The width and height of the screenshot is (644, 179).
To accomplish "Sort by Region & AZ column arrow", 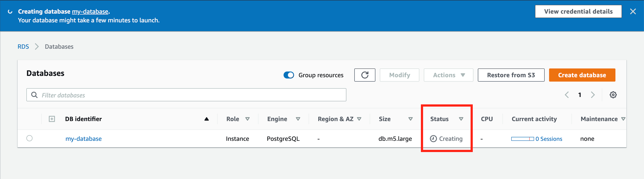I will 359,119.
